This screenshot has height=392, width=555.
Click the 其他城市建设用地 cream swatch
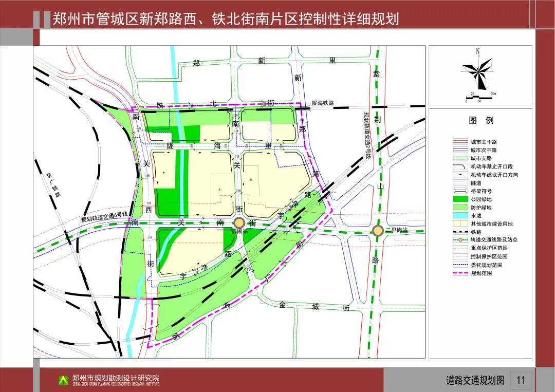pos(460,223)
